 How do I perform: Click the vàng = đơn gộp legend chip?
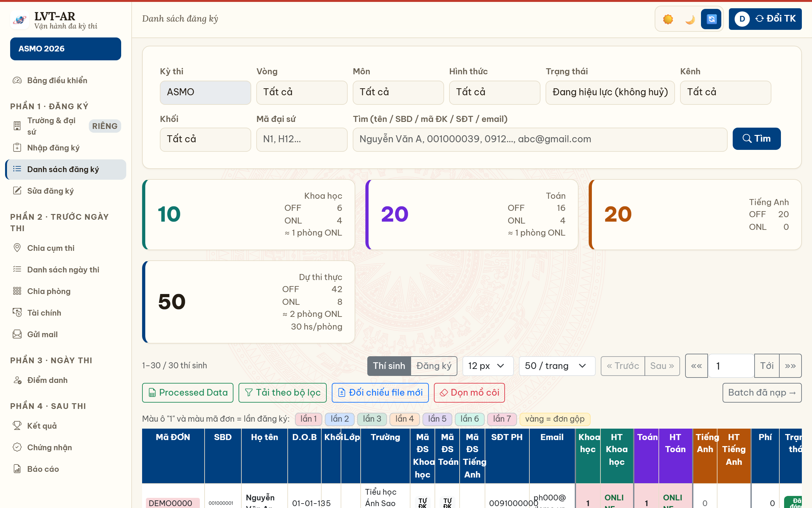[x=554, y=419]
